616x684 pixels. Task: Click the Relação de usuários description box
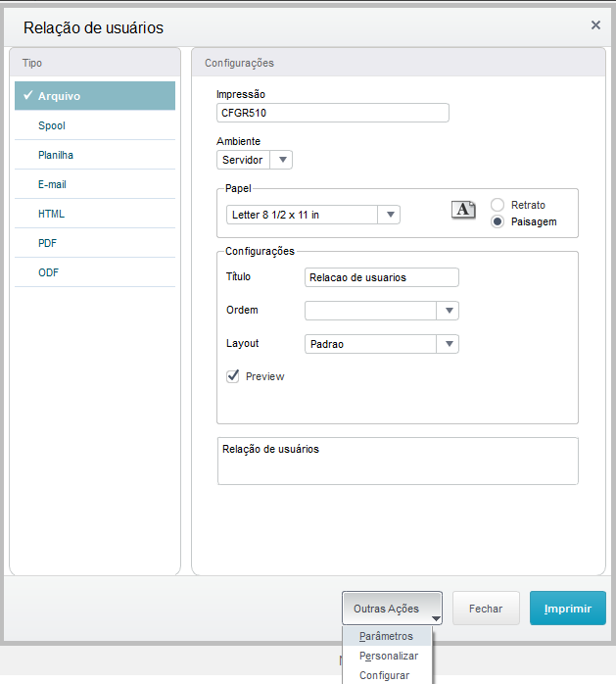[398, 462]
